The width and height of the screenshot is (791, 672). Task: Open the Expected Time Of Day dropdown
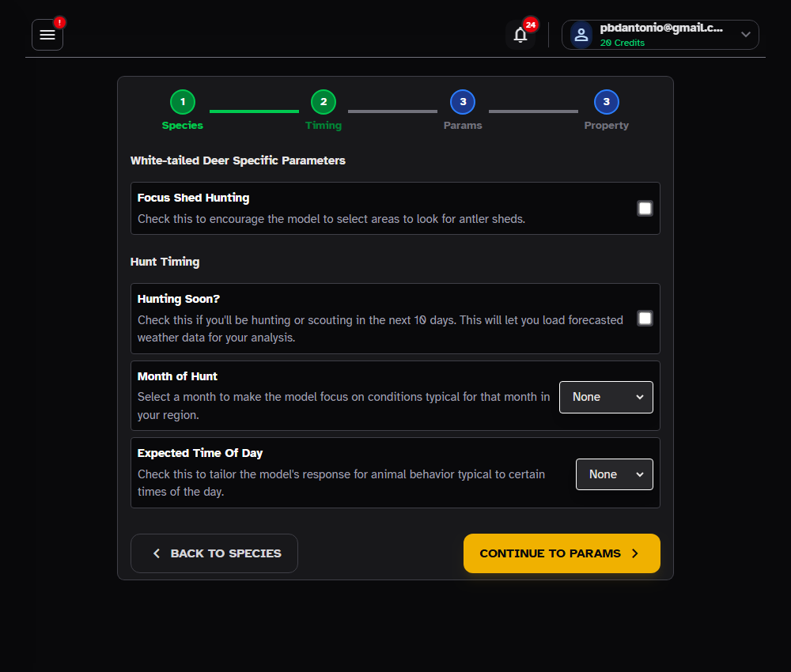coord(614,474)
